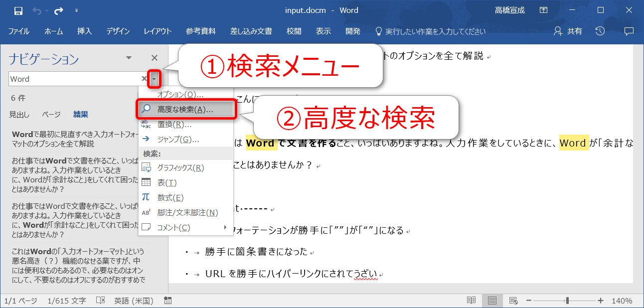Open the 表示 ribbon tab

323,31
